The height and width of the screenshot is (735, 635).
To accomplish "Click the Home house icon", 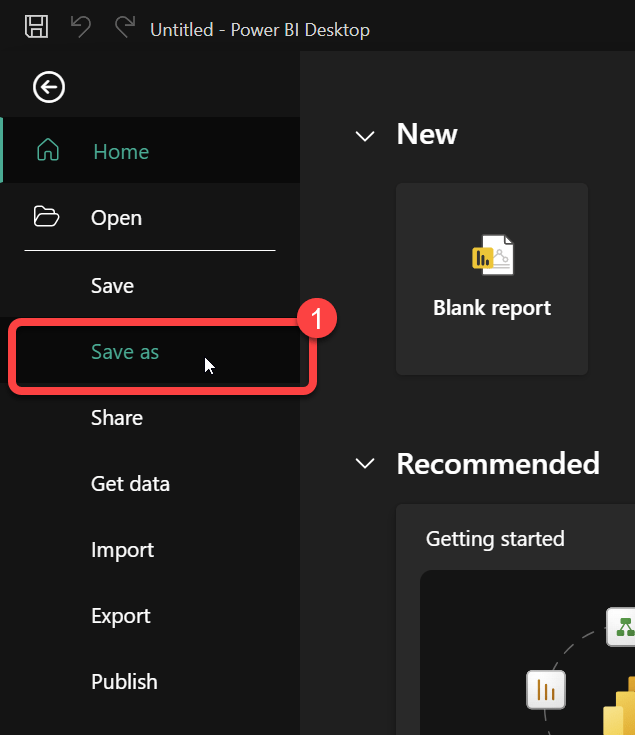I will (x=48, y=150).
